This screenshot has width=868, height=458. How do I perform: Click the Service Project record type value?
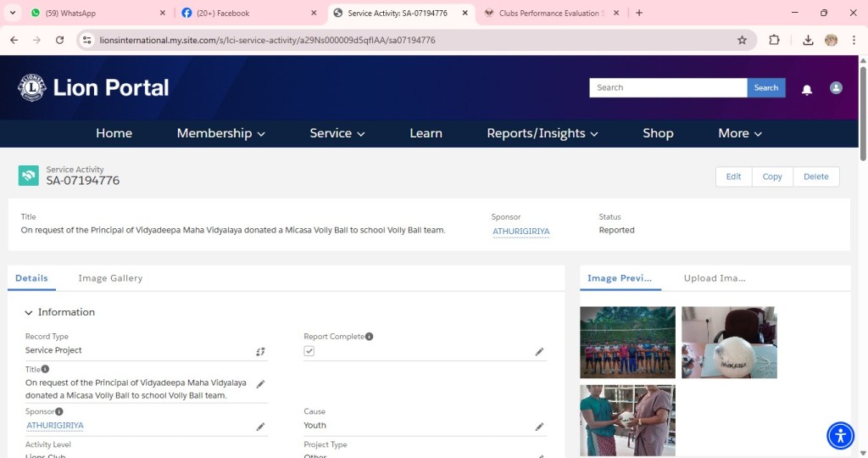coord(53,350)
